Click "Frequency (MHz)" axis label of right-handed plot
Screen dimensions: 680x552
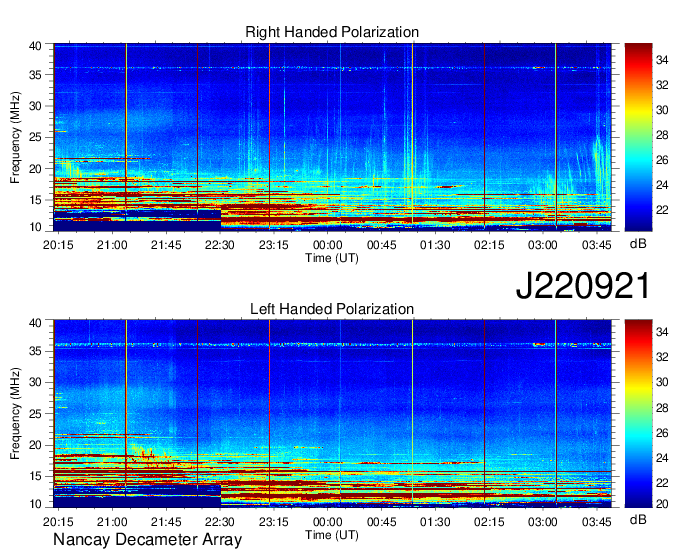click(x=15, y=137)
